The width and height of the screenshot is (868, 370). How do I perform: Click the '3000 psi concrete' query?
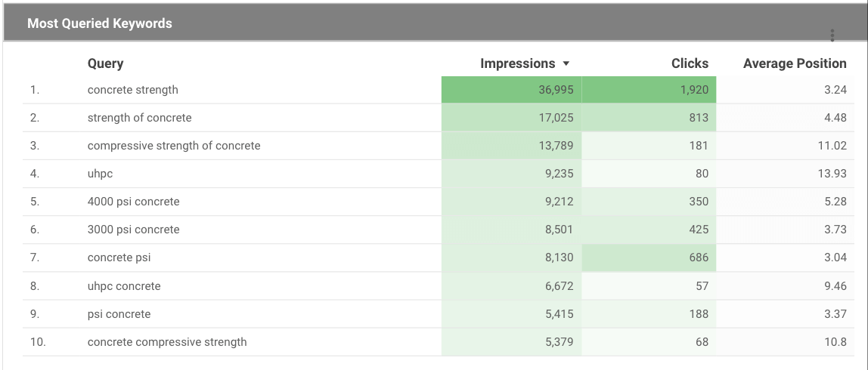(x=133, y=230)
